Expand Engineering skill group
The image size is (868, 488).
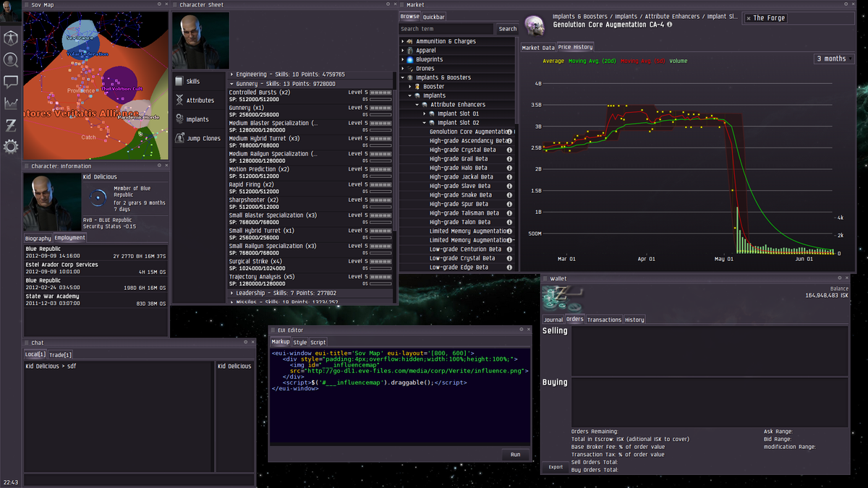click(231, 74)
